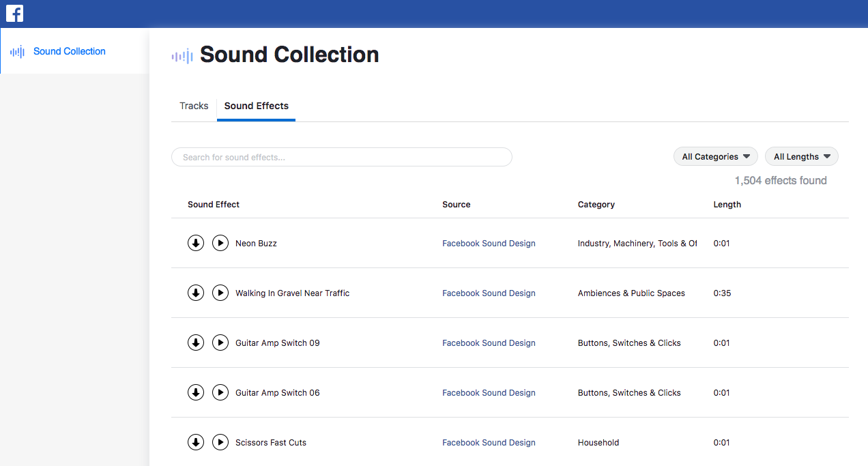868x466 pixels.
Task: Download Walking In Gravel Near Traffic
Action: pos(196,293)
